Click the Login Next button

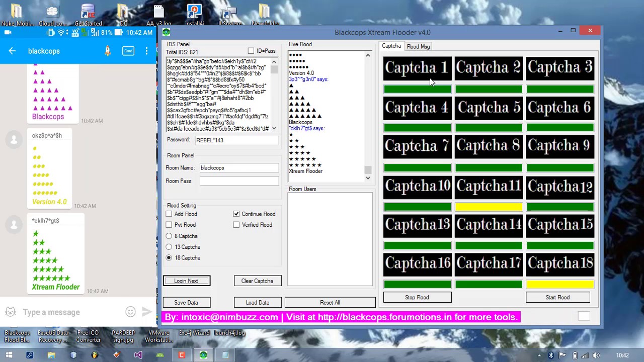(186, 281)
